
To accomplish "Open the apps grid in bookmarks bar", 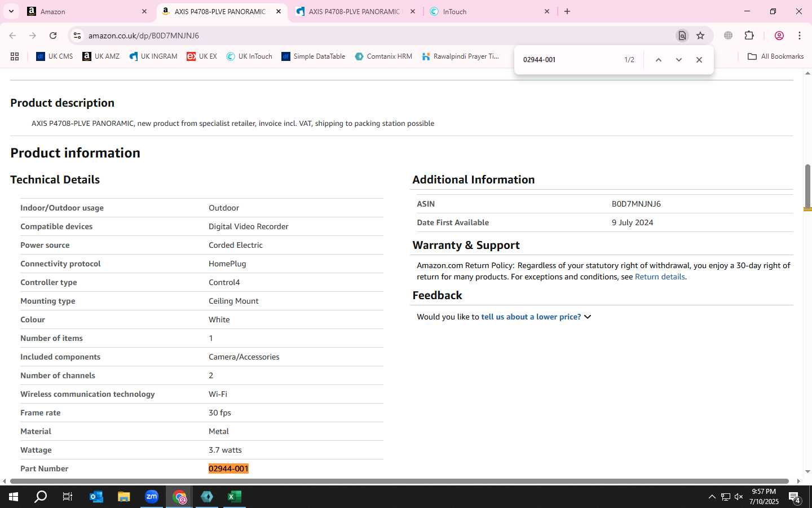I will click(x=15, y=56).
